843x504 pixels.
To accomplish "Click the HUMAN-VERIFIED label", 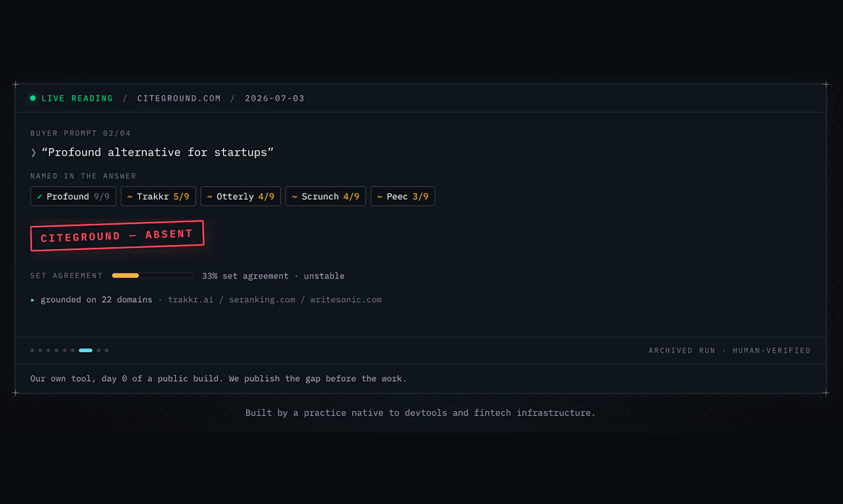I will click(771, 351).
